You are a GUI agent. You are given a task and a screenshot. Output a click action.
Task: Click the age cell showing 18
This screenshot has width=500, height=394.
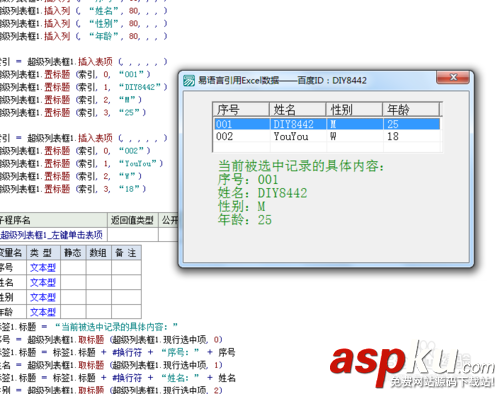point(393,136)
